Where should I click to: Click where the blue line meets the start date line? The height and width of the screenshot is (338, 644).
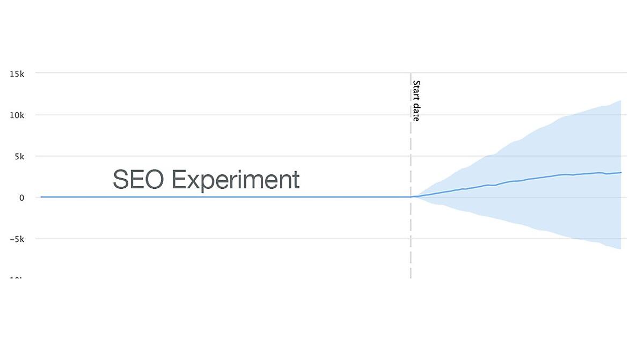coord(411,197)
